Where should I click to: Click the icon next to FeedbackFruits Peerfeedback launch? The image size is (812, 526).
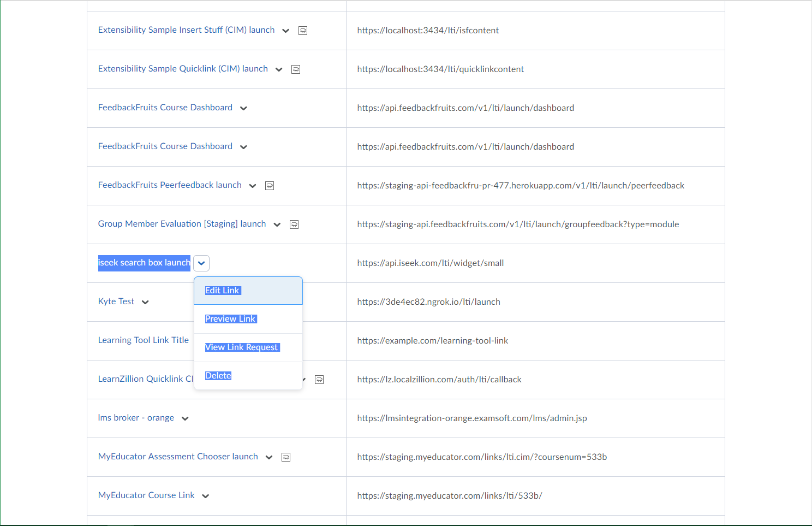click(270, 186)
